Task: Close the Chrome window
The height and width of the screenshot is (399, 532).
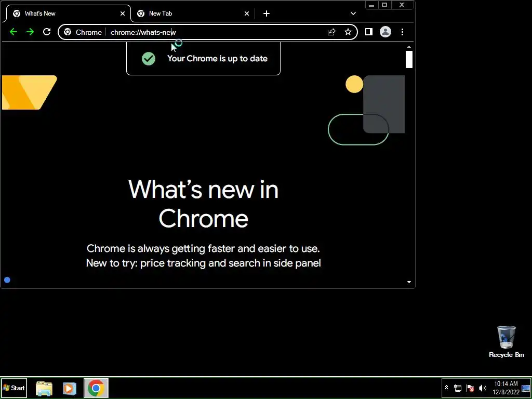Action: pyautogui.click(x=402, y=5)
